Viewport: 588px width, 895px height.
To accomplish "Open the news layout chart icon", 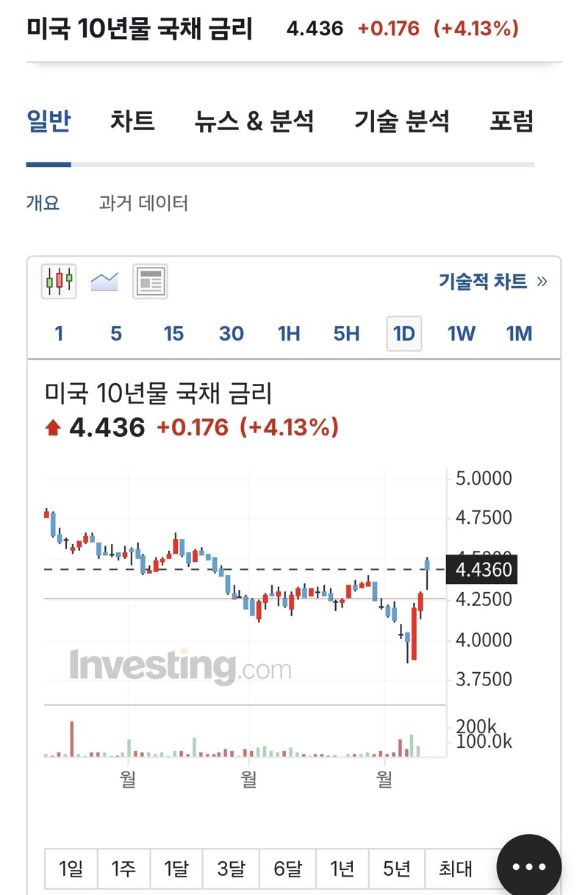I will click(150, 282).
